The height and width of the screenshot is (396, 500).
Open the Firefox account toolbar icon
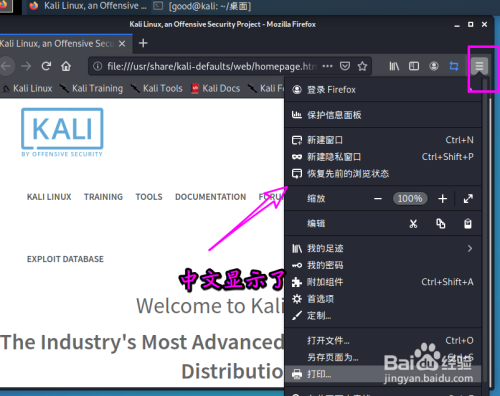click(x=434, y=66)
